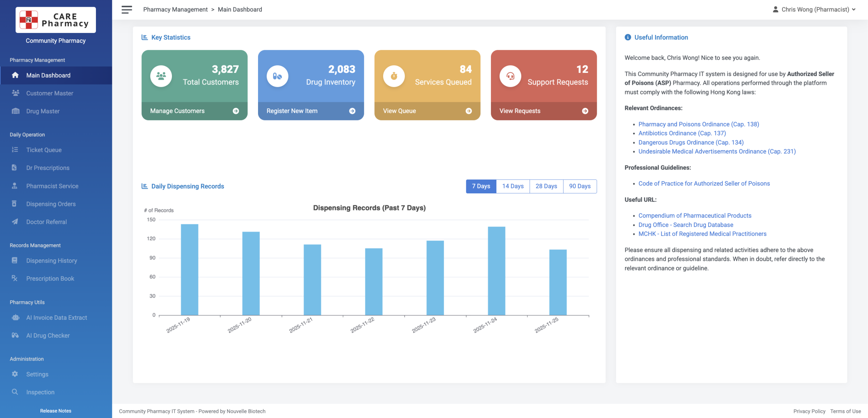Click the 2025-11-24 chart bar
The image size is (868, 418).
coord(496,271)
